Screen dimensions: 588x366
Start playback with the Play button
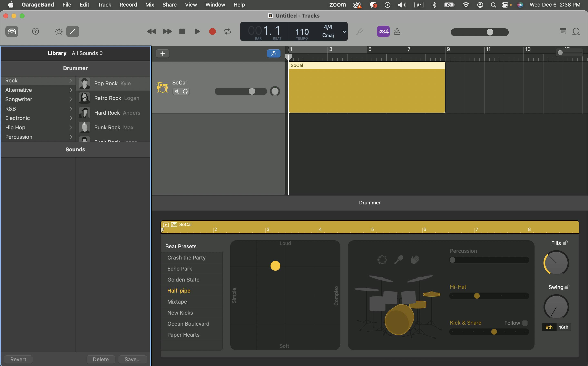(x=197, y=31)
